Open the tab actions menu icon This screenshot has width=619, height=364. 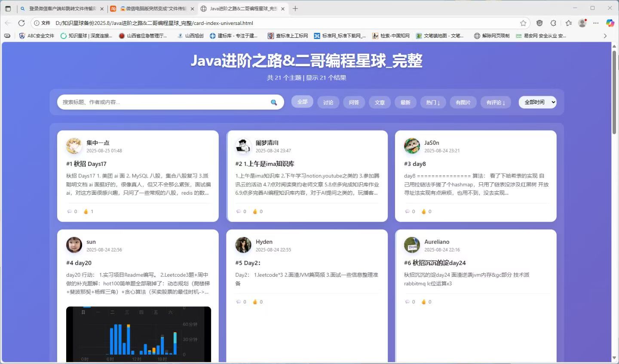[8, 9]
